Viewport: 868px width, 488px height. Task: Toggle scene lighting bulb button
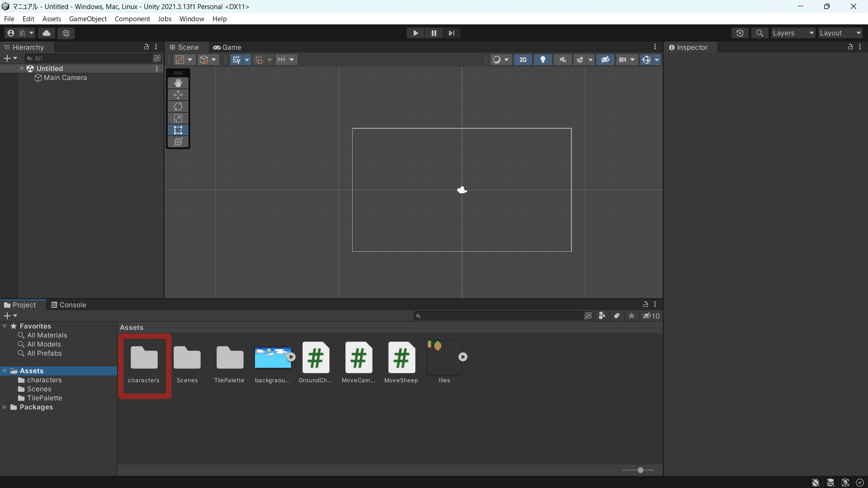click(x=543, y=60)
